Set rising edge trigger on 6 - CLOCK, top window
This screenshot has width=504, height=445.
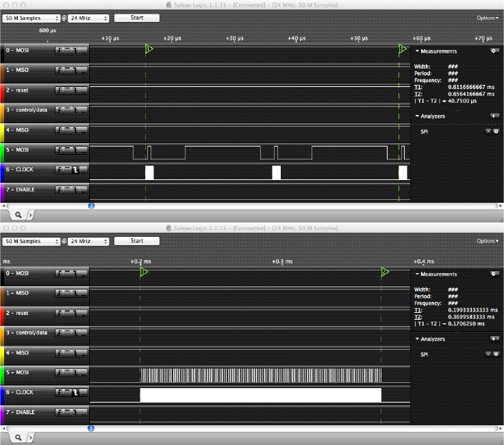(60, 170)
